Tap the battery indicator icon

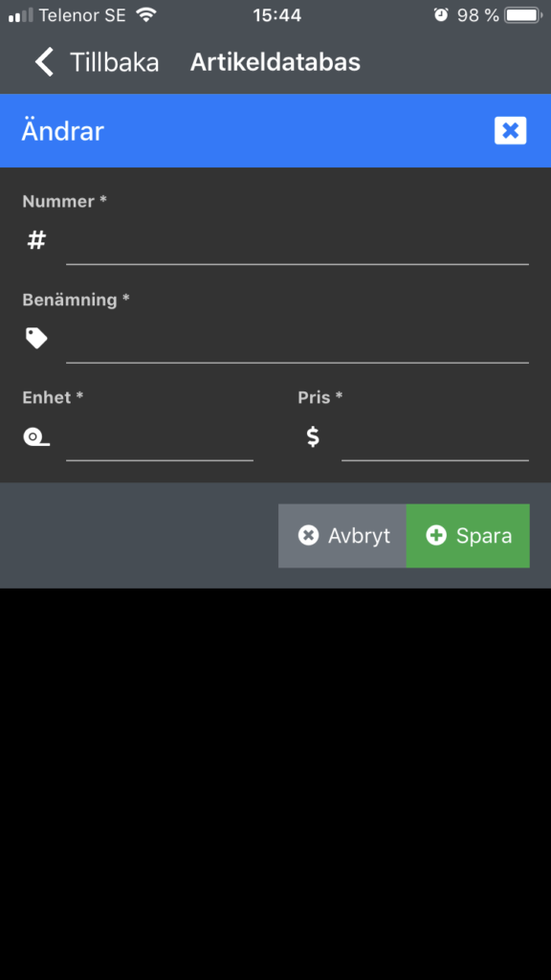tap(523, 15)
